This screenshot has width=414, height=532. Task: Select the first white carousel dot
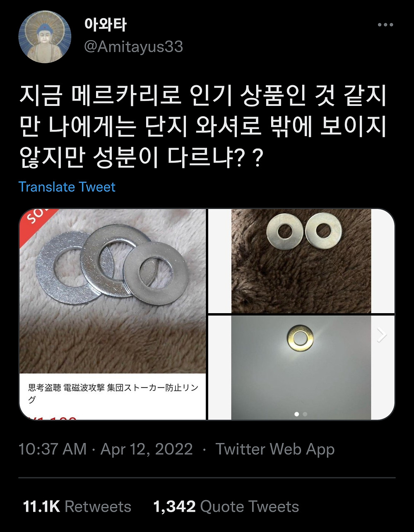(x=296, y=414)
